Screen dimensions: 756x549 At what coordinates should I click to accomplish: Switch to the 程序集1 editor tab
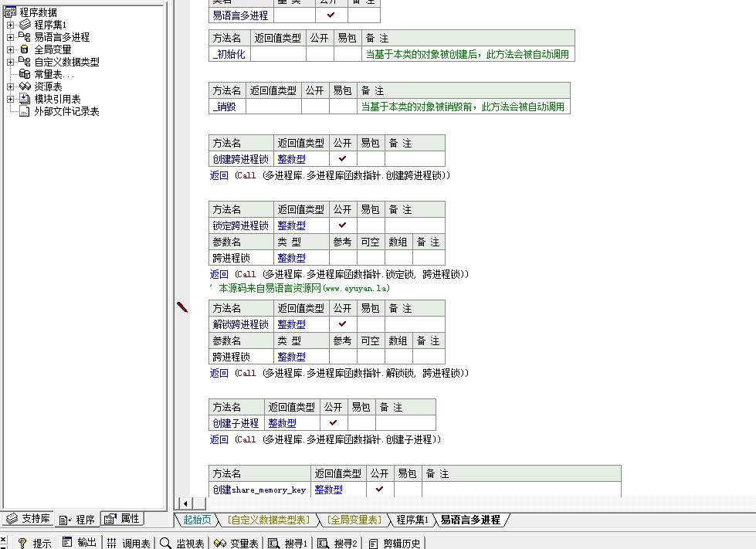coord(412,520)
